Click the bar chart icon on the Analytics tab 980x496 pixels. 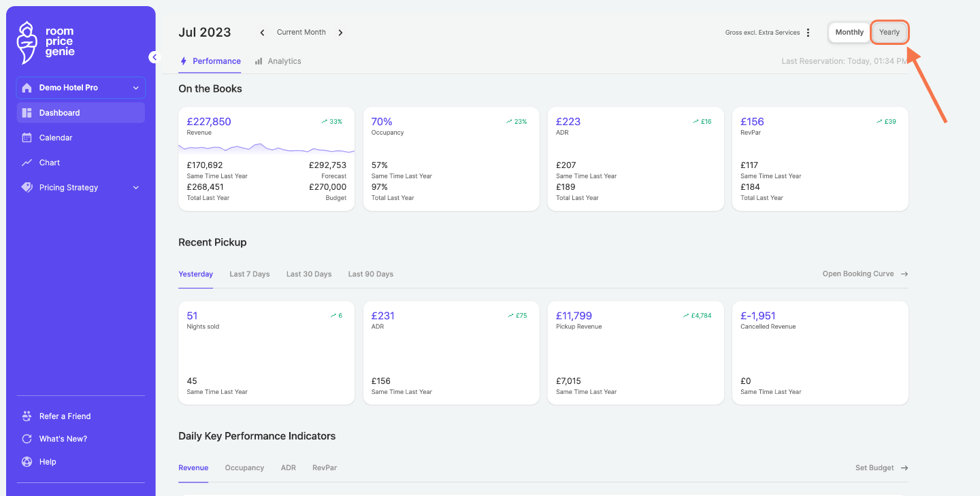(x=259, y=61)
